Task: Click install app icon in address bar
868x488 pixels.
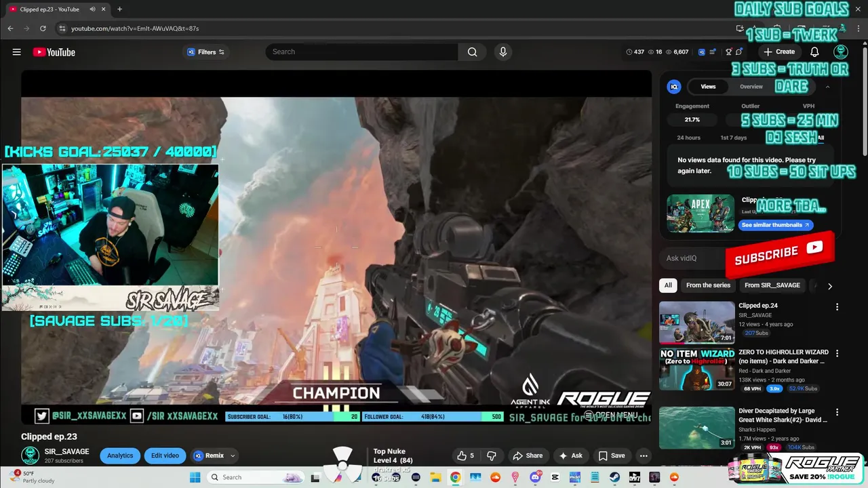Action: [x=740, y=28]
